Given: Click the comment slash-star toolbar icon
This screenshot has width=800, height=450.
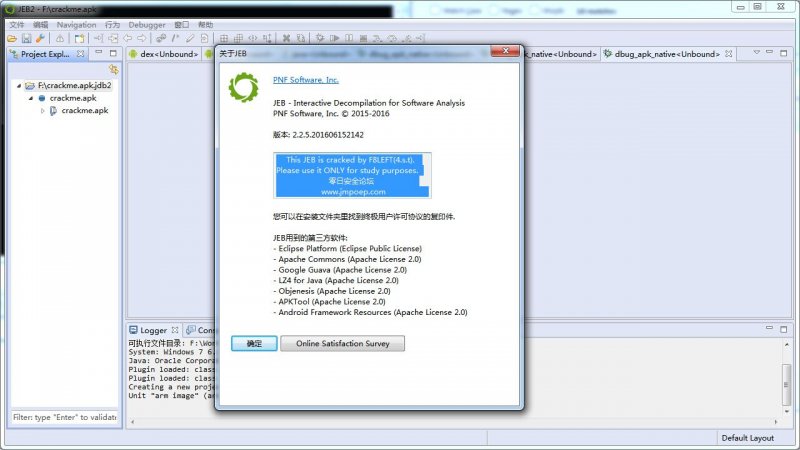Looking at the screenshot, I should [176, 38].
